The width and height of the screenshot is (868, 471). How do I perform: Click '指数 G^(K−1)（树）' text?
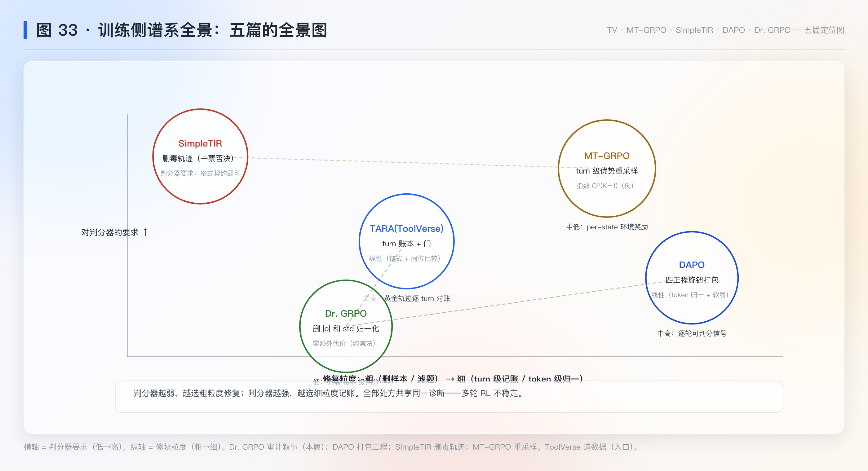point(605,186)
